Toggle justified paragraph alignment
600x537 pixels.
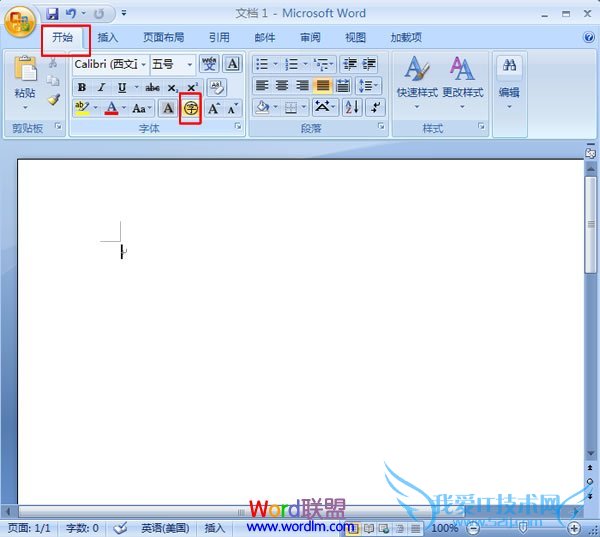point(323,85)
